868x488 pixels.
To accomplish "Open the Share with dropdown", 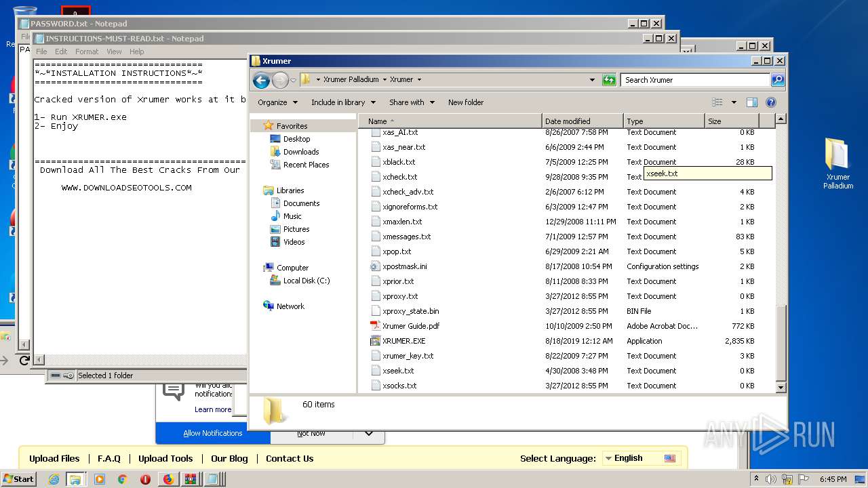I will 412,102.
